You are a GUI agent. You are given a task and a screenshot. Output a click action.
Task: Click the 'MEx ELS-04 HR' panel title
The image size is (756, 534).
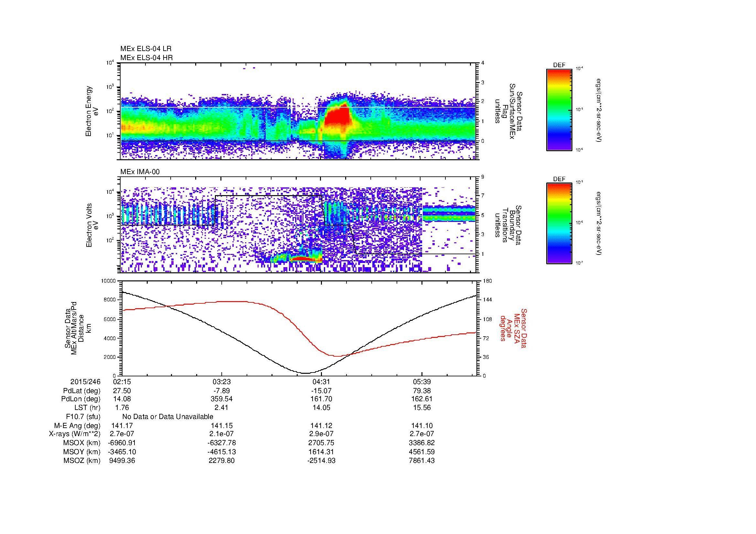pyautogui.click(x=146, y=58)
